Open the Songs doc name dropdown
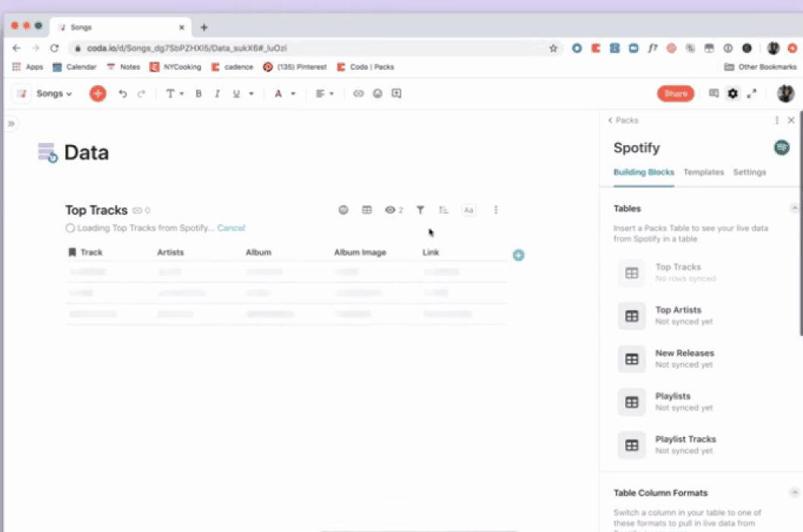The height and width of the screenshot is (532, 803). click(54, 93)
